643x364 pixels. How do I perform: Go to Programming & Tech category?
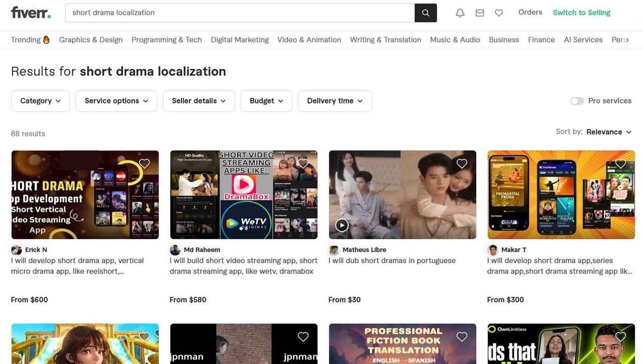(x=167, y=40)
